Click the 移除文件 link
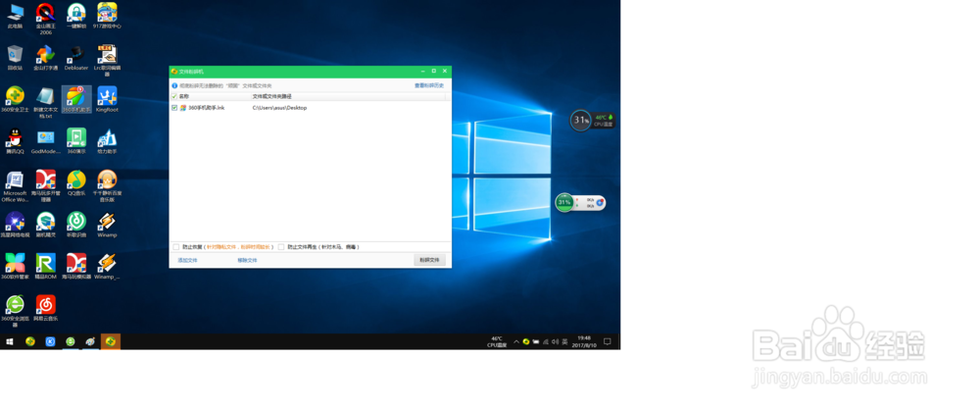Screen dimensions: 980x410 point(247,260)
